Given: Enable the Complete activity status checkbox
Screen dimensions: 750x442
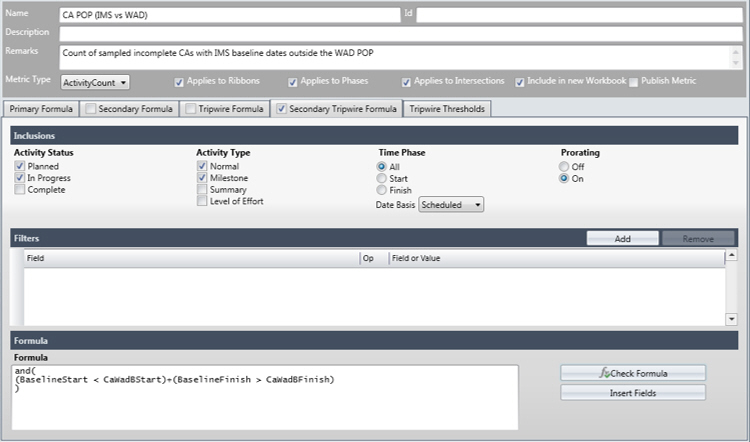Looking at the screenshot, I should pyautogui.click(x=20, y=189).
